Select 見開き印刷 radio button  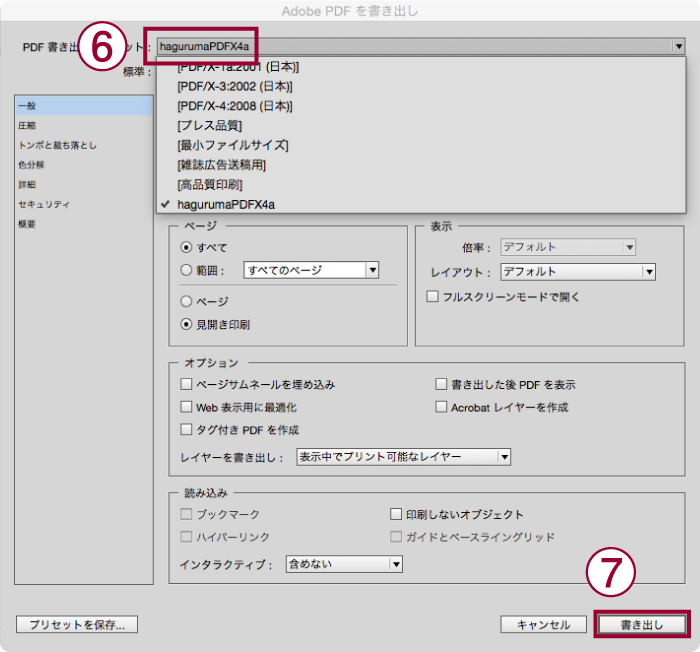click(186, 324)
